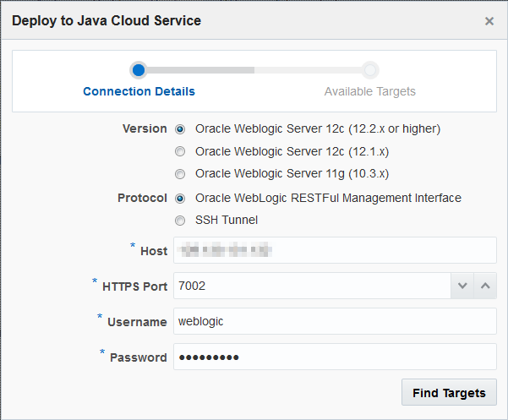Click the SSH Tunnel option label

pos(227,221)
